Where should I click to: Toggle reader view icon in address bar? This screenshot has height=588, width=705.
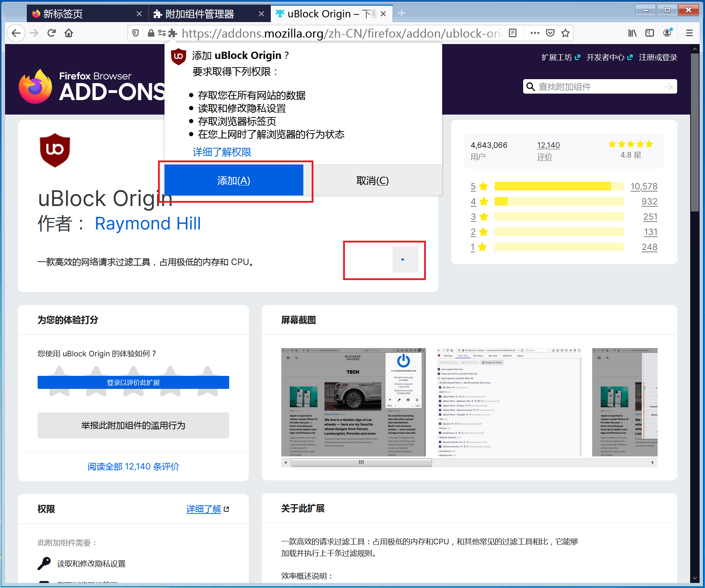coord(512,33)
